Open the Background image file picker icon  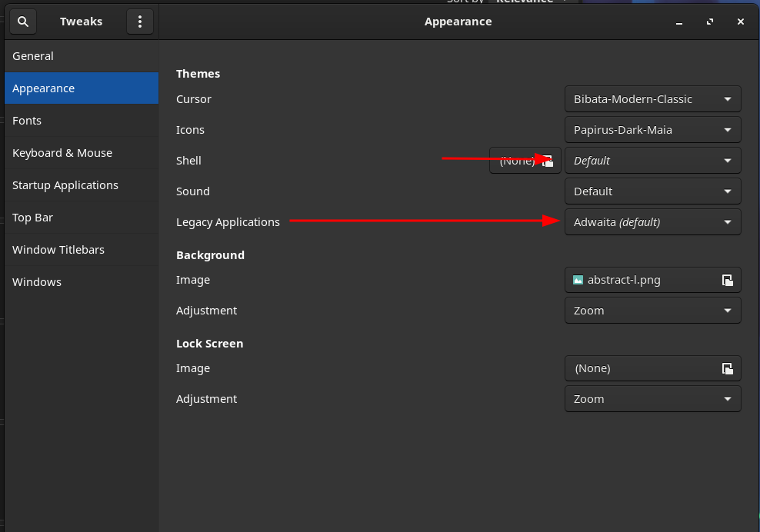(727, 280)
